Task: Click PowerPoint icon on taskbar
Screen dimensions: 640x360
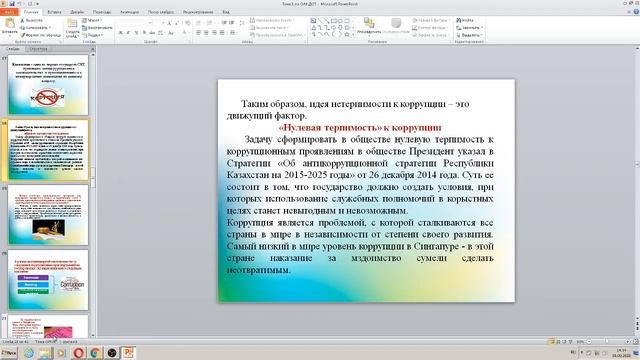Action: (x=129, y=353)
